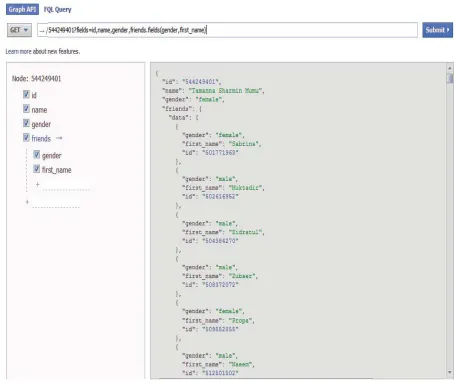Open Learn more about new features link
This screenshot has height=383, width=454.
click(43, 51)
